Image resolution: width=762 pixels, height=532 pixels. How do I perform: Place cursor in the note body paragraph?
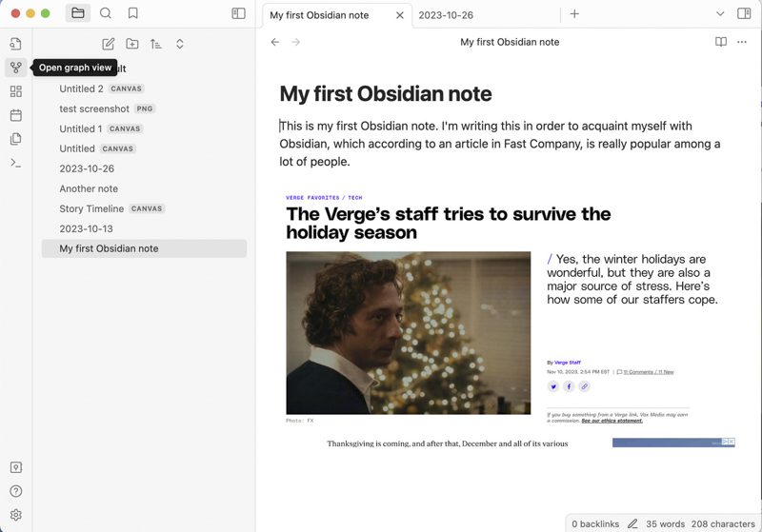click(500, 144)
